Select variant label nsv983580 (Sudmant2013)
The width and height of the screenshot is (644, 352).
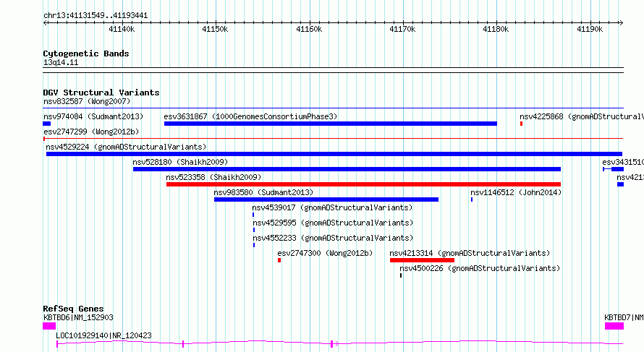[x=263, y=192]
